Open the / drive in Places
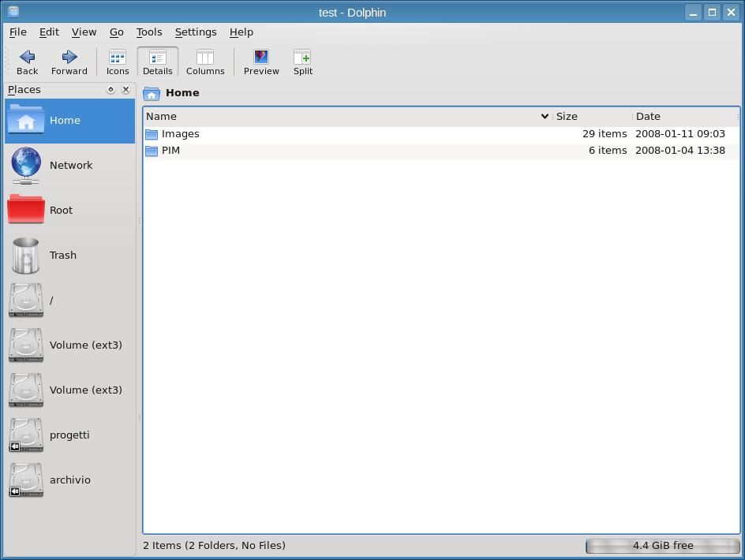This screenshot has width=745, height=560. tap(69, 301)
